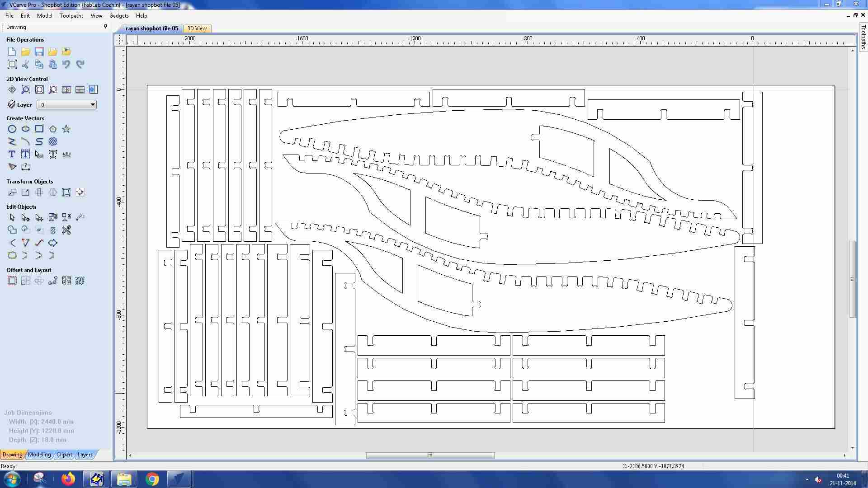Viewport: 868px width, 488px height.
Task: Open the Gadgets menu
Action: (x=119, y=16)
